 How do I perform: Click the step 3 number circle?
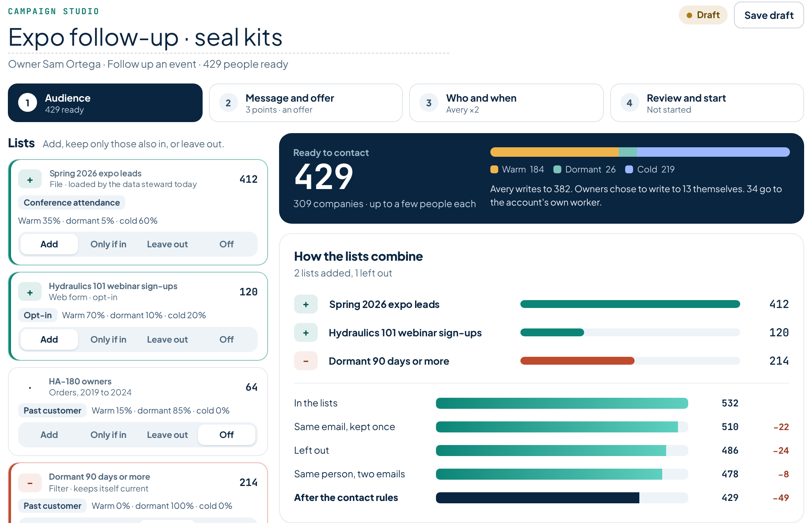[429, 103]
